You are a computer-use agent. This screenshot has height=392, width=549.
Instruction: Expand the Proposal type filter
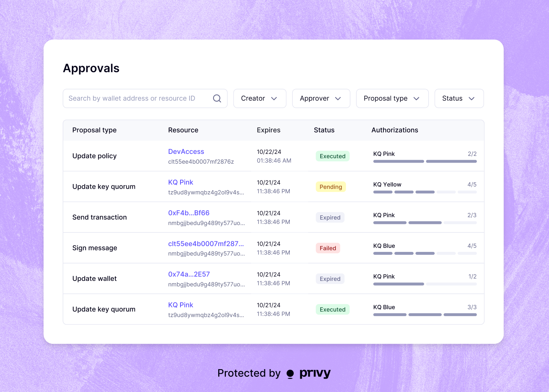point(393,98)
